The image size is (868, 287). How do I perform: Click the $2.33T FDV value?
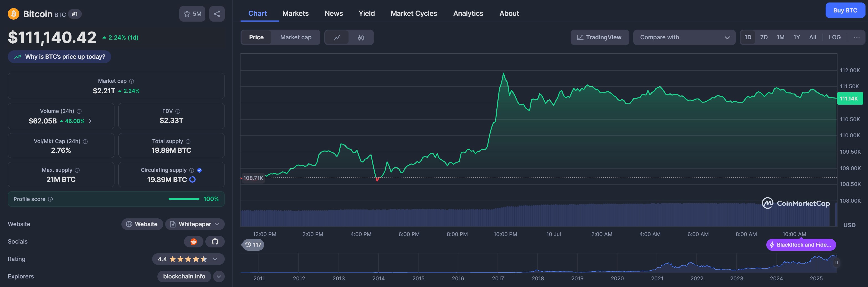coord(172,120)
